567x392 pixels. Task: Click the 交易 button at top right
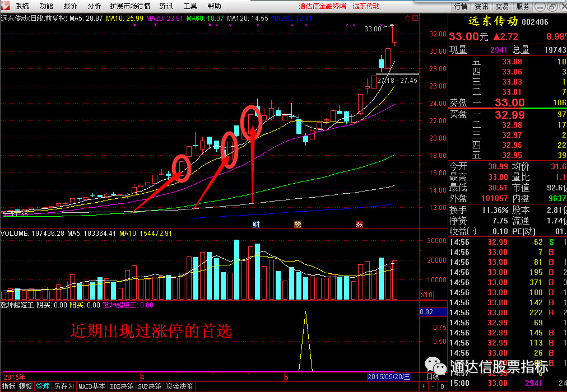pyautogui.click(x=502, y=7)
